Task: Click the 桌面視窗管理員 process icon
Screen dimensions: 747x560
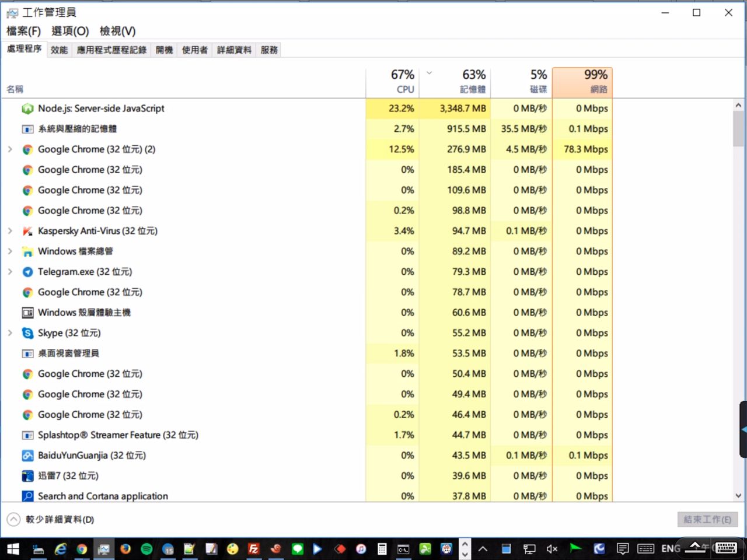Action: (27, 353)
